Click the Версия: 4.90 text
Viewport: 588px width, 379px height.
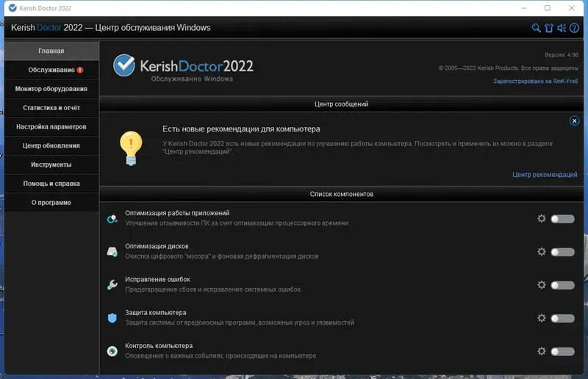562,55
